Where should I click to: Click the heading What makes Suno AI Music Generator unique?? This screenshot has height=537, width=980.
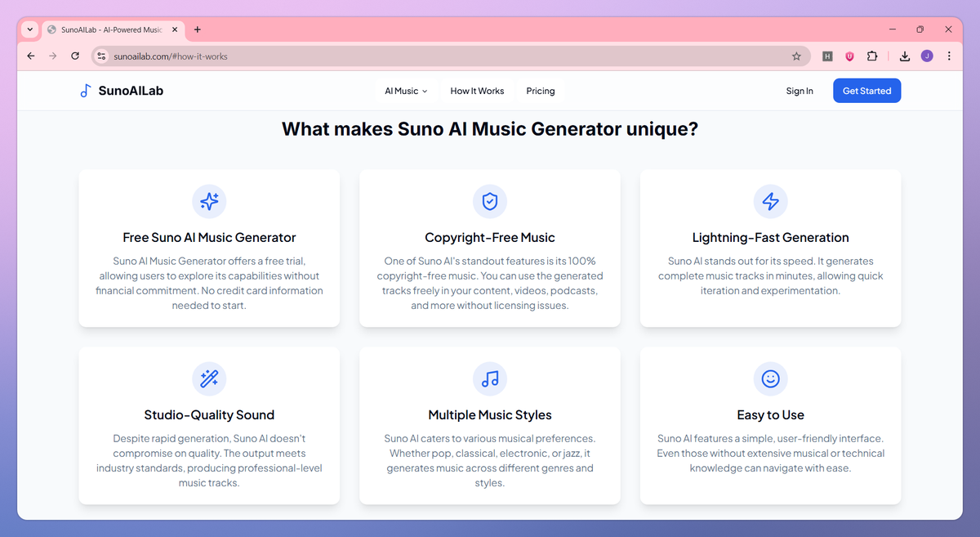click(x=490, y=129)
